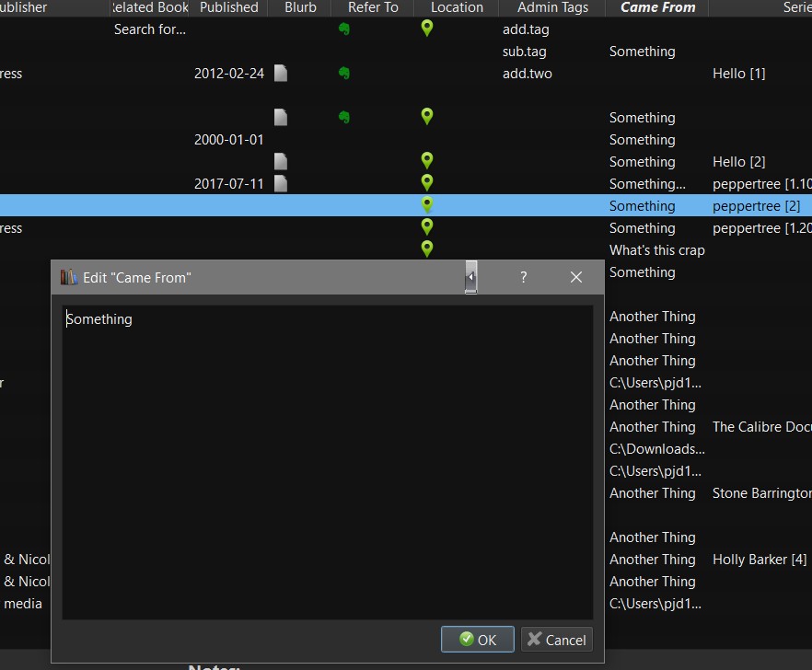Click the location pin in the peppertree [1.20 row
Image resolution: width=812 pixels, height=670 pixels.
tap(427, 227)
